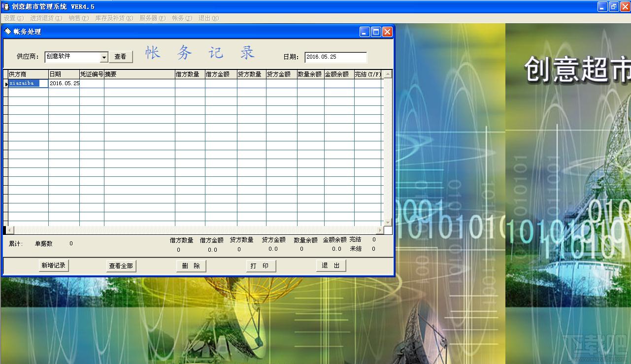Click the 退出 button at the dialog bottom
The width and height of the screenshot is (631, 364).
click(x=331, y=265)
